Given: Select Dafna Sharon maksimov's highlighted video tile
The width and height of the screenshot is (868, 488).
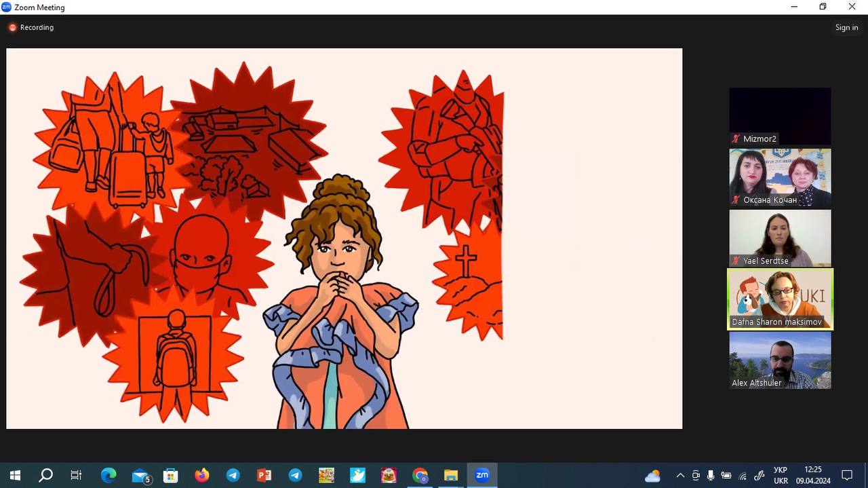Looking at the screenshot, I should (780, 299).
